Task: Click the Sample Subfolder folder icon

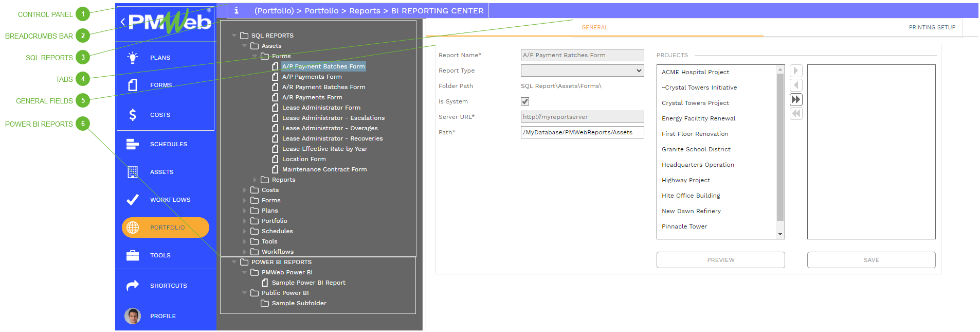Action: coord(265,303)
